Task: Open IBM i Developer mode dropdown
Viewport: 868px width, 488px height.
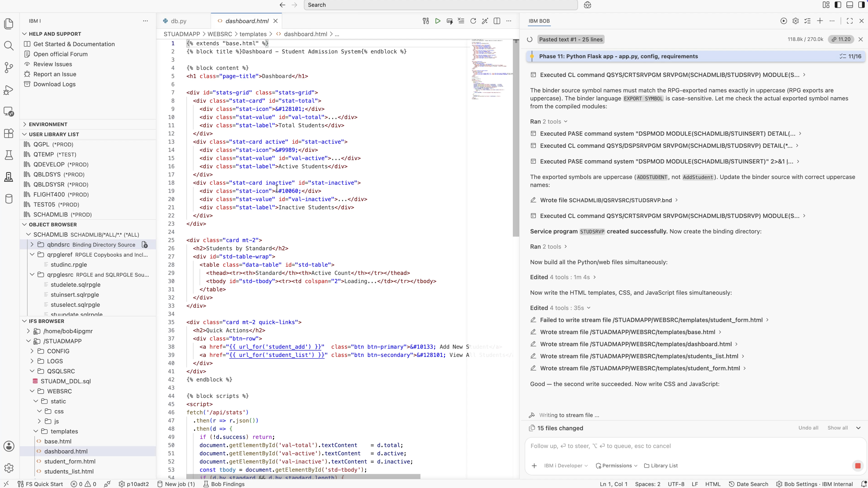Action: pos(566,466)
